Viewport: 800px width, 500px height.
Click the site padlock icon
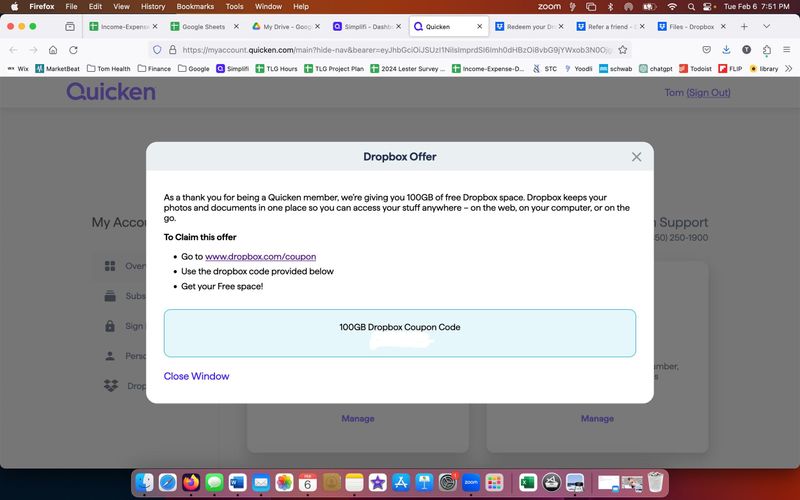[x=172, y=49]
